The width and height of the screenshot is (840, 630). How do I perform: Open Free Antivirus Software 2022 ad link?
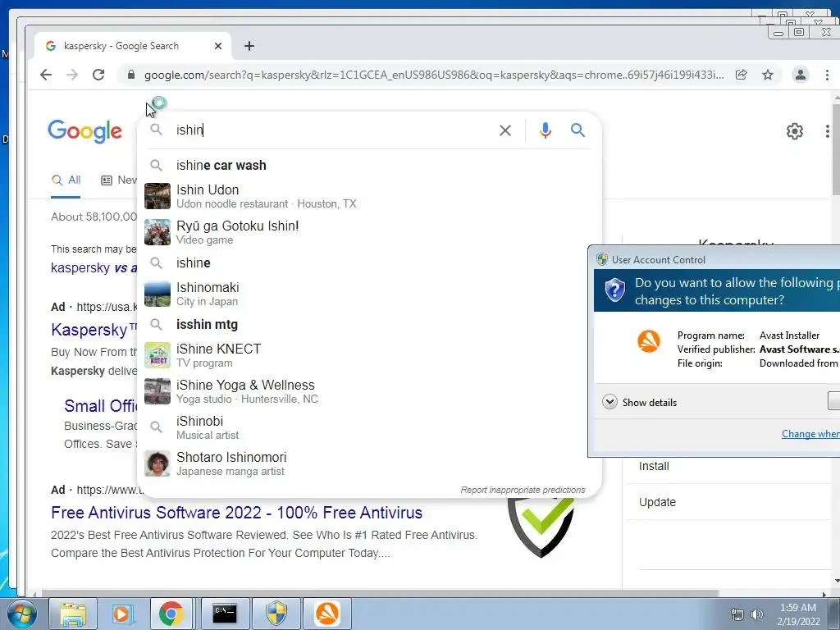(237, 513)
